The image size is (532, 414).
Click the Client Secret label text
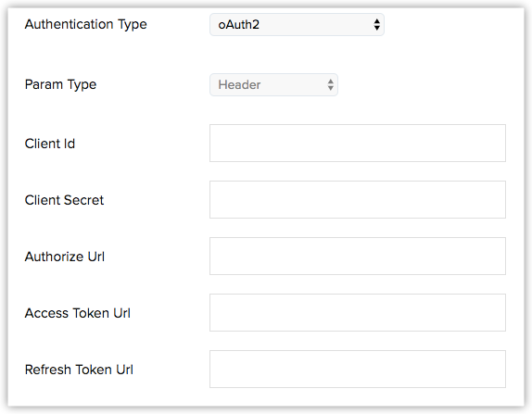coord(64,200)
